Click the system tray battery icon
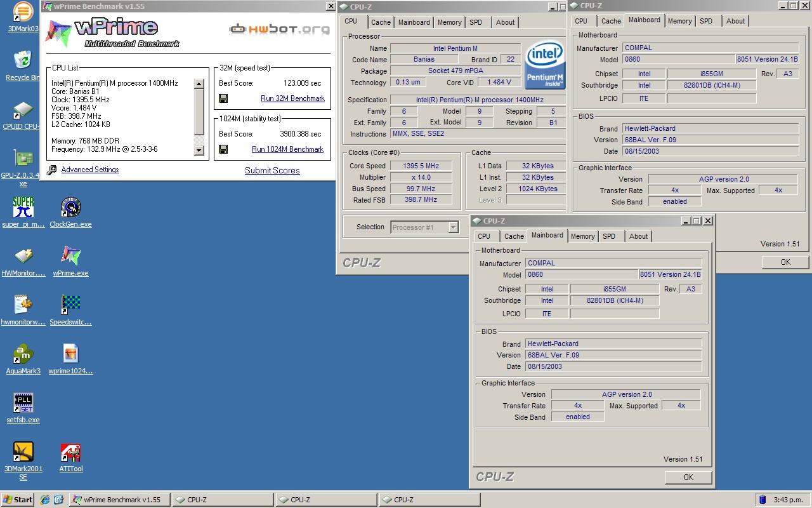 763,500
